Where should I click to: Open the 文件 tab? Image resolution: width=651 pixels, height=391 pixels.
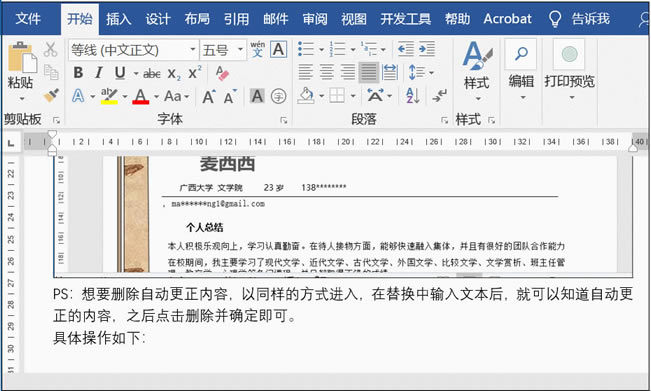coord(28,19)
